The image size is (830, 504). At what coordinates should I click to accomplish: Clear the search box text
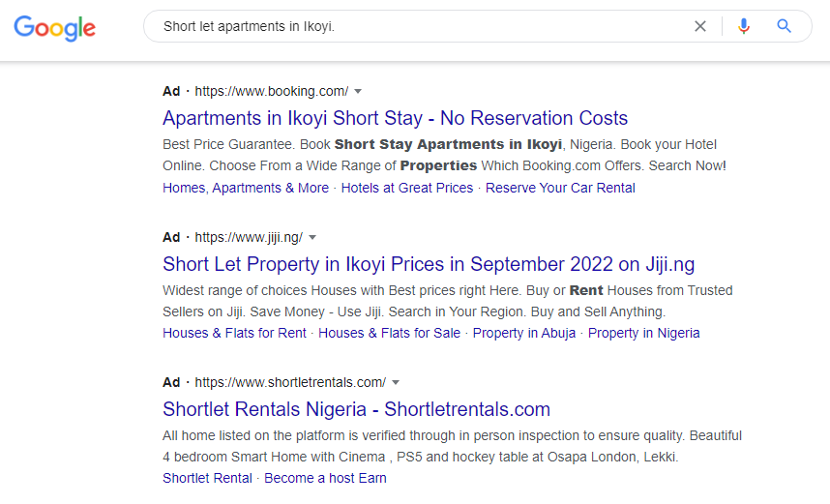[700, 26]
